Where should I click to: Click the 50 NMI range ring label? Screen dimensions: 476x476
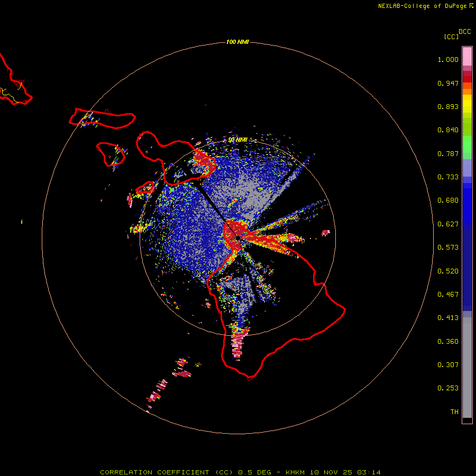(x=237, y=140)
